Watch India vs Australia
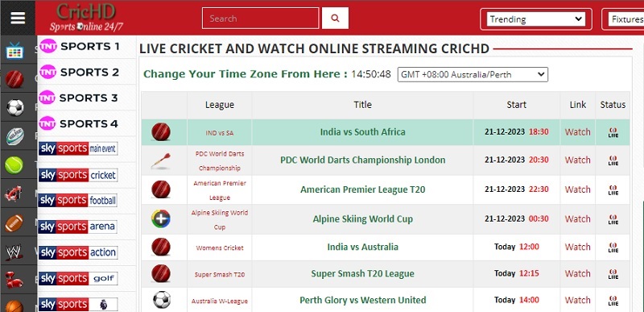Viewport: 644px width, 312px height. click(x=577, y=247)
